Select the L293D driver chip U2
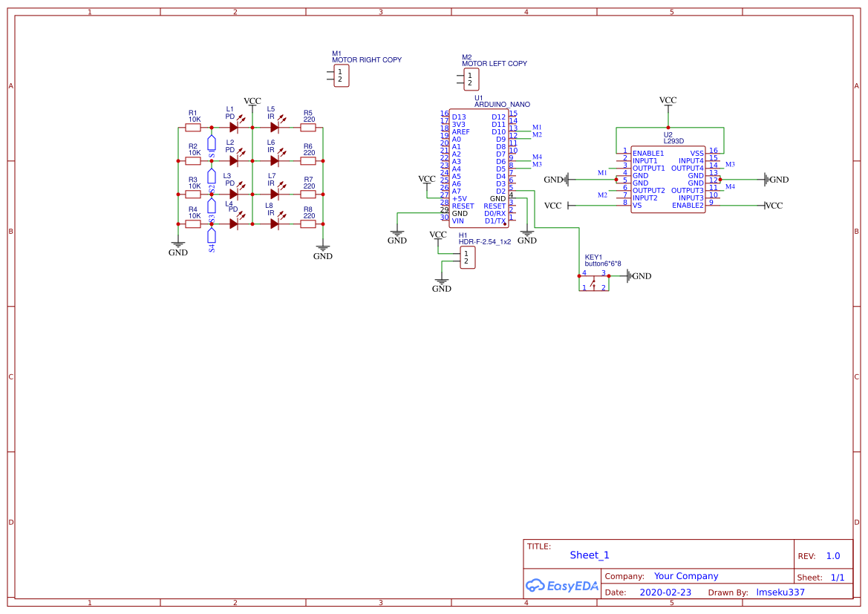This screenshot has height=614, width=868. 667,178
